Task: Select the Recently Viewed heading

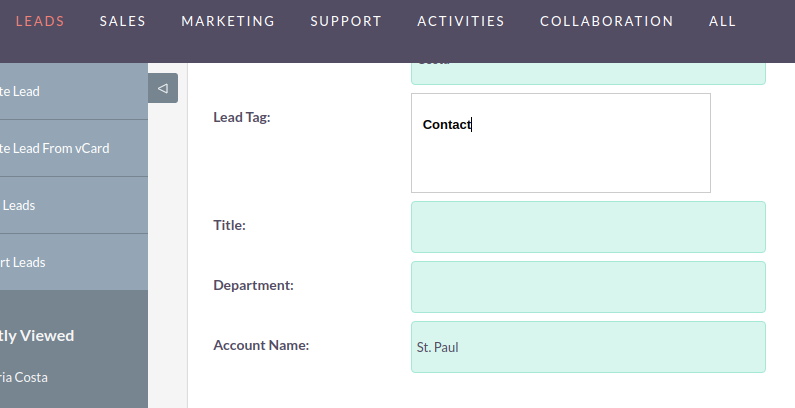Action: 37,336
